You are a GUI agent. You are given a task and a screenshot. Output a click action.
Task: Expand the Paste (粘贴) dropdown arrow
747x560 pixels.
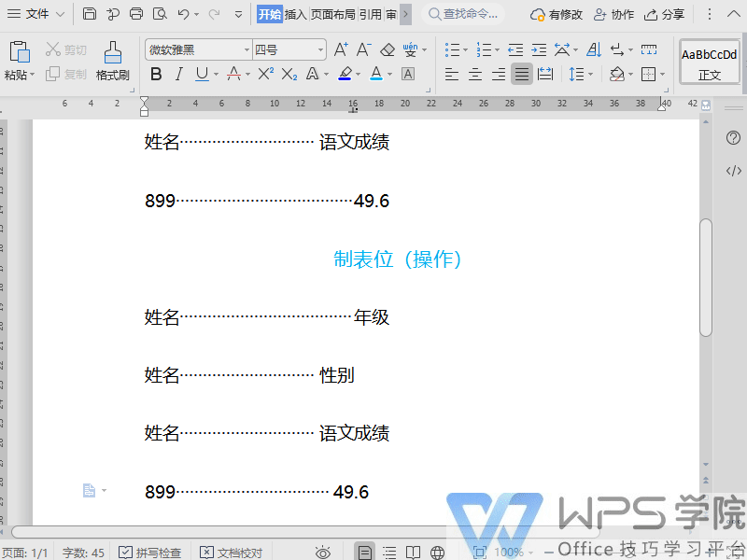click(x=33, y=75)
